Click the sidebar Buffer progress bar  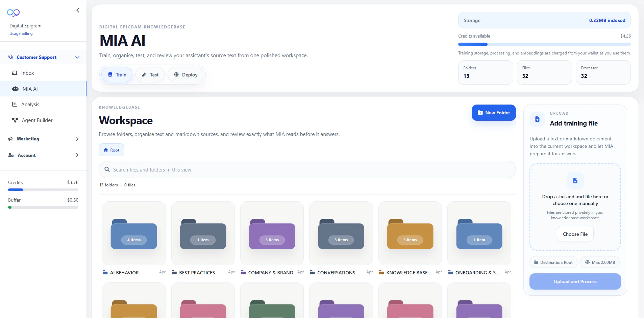coord(43,207)
